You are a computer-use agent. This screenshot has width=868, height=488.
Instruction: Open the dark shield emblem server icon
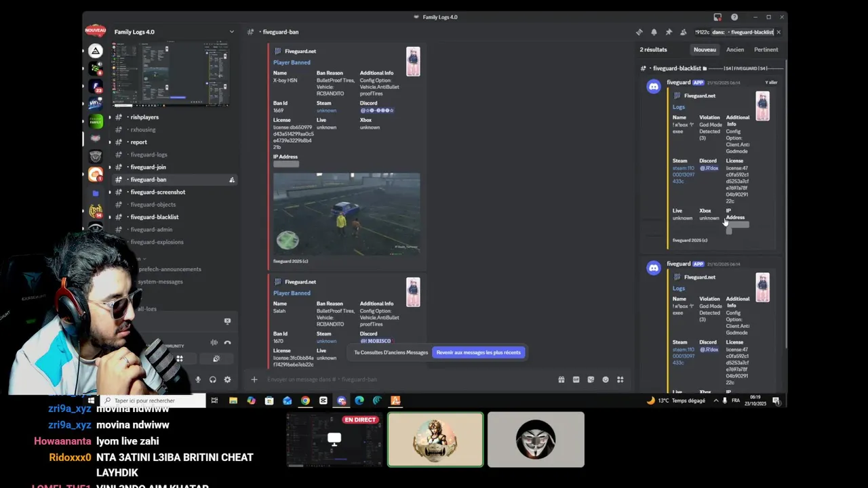[x=96, y=157]
